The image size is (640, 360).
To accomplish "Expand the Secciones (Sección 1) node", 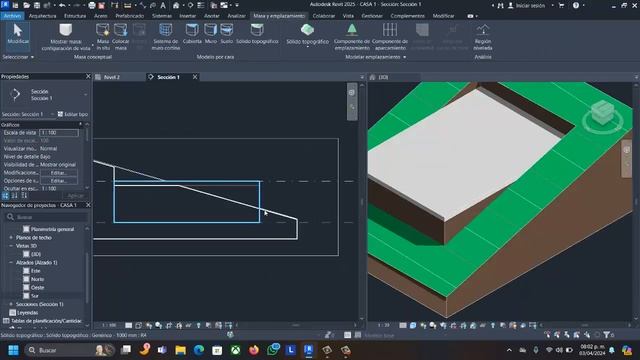I will pos(11,304).
